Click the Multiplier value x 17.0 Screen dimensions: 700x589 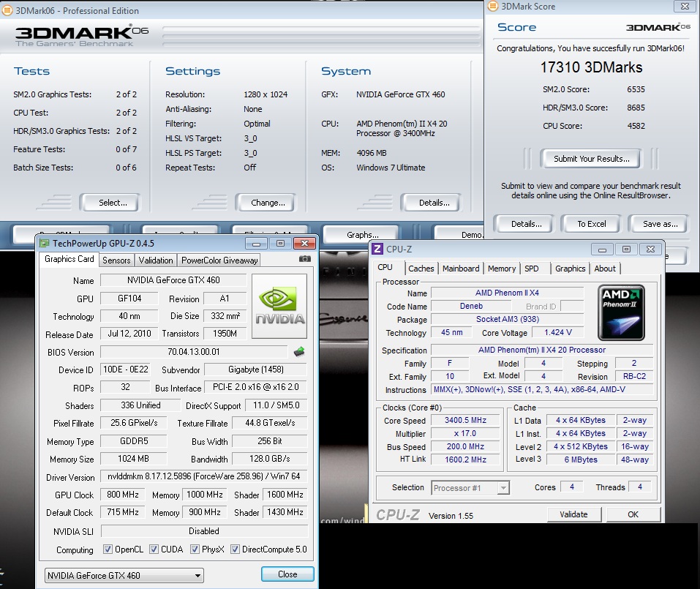coord(466,433)
